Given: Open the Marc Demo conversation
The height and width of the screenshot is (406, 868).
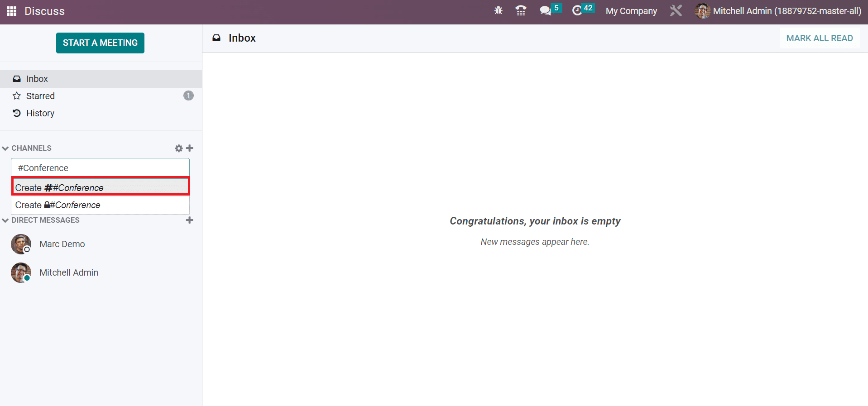Looking at the screenshot, I should (x=101, y=244).
